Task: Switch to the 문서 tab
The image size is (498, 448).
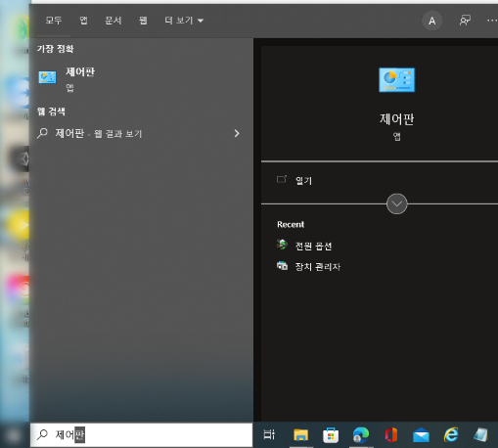Action: (113, 21)
